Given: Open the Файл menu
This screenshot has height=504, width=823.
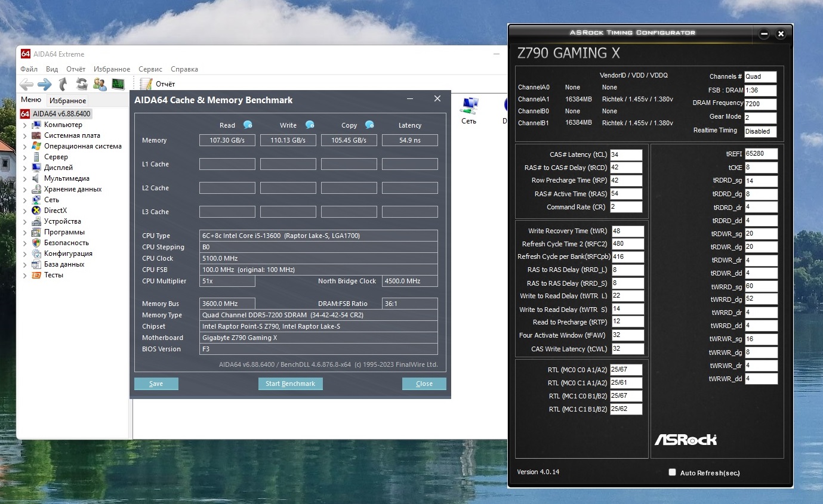Looking at the screenshot, I should coord(29,69).
